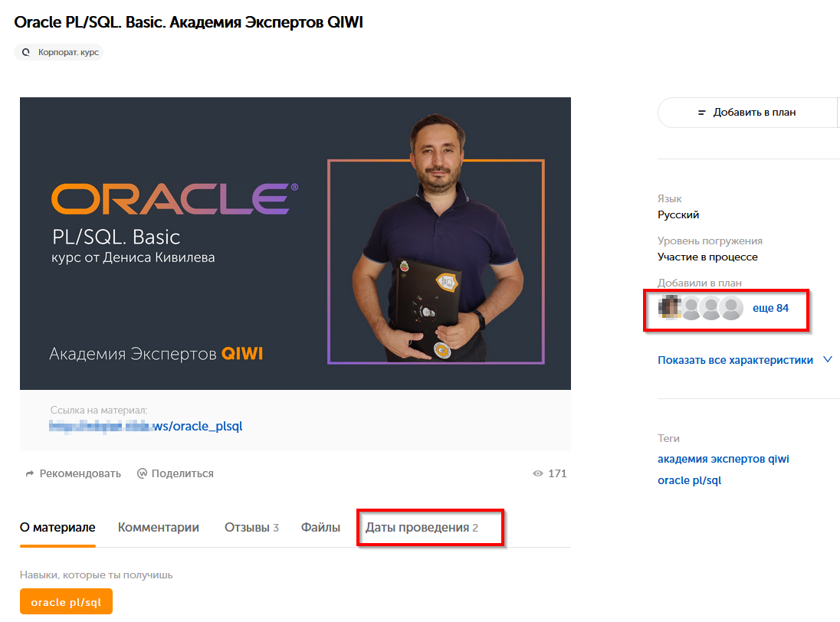Switch to the О материале tab
The width and height of the screenshot is (840, 622).
[x=57, y=528]
